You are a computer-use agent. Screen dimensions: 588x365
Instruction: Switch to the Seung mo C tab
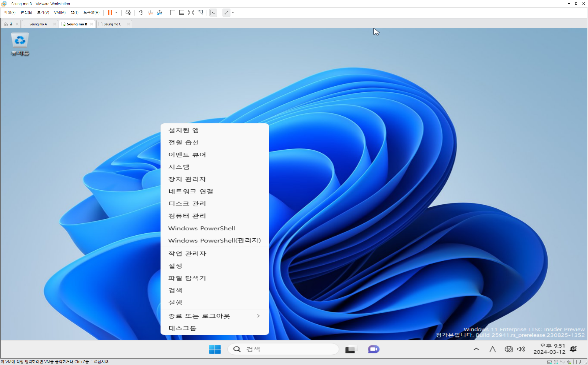coord(112,24)
